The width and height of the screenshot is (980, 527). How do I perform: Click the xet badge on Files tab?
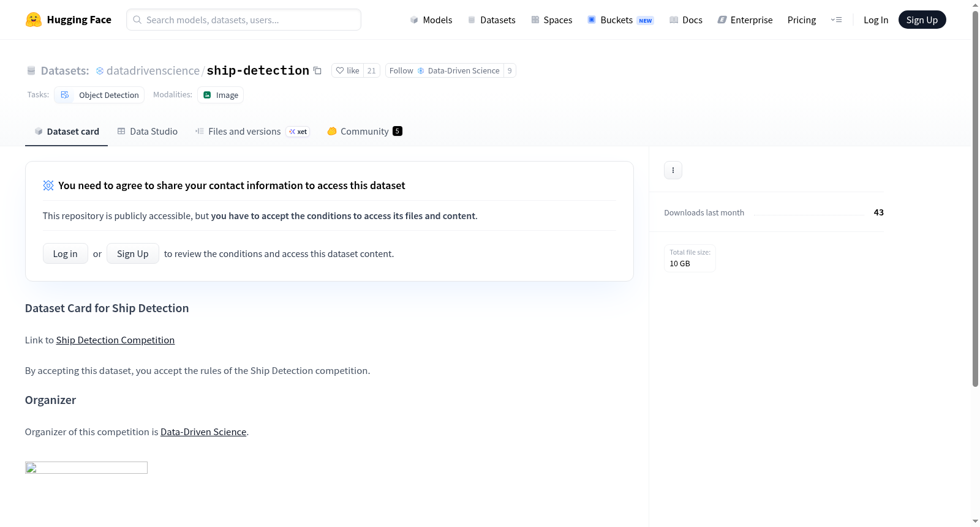(x=298, y=132)
